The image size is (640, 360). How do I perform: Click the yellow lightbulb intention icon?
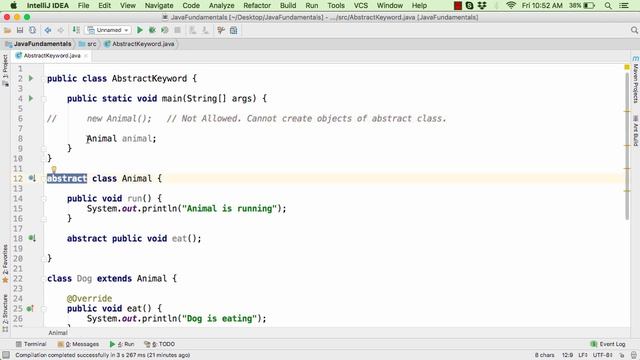[x=53, y=169]
